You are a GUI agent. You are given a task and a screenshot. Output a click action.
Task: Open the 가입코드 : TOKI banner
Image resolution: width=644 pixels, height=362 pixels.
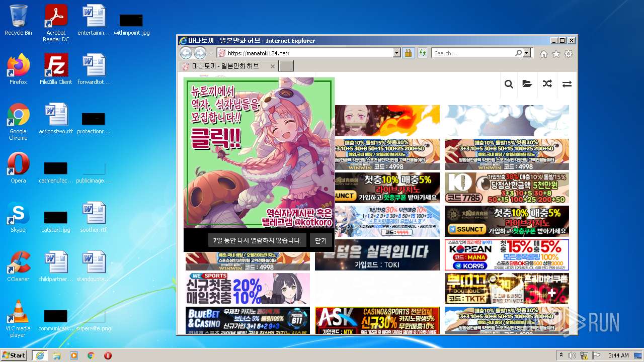tap(377, 255)
